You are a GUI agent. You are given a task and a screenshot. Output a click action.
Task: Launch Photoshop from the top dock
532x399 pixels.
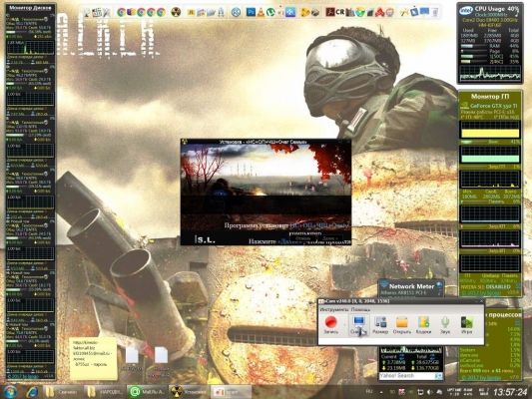pyautogui.click(x=251, y=13)
